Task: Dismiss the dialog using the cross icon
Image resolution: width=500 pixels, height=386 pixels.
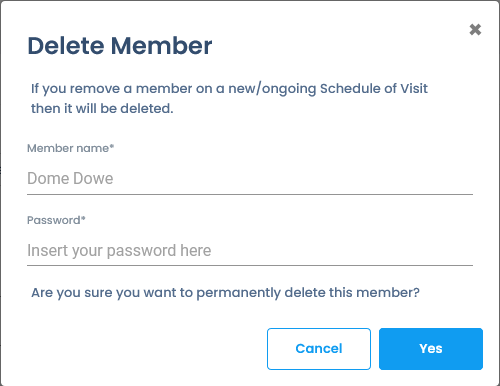Action: click(475, 29)
